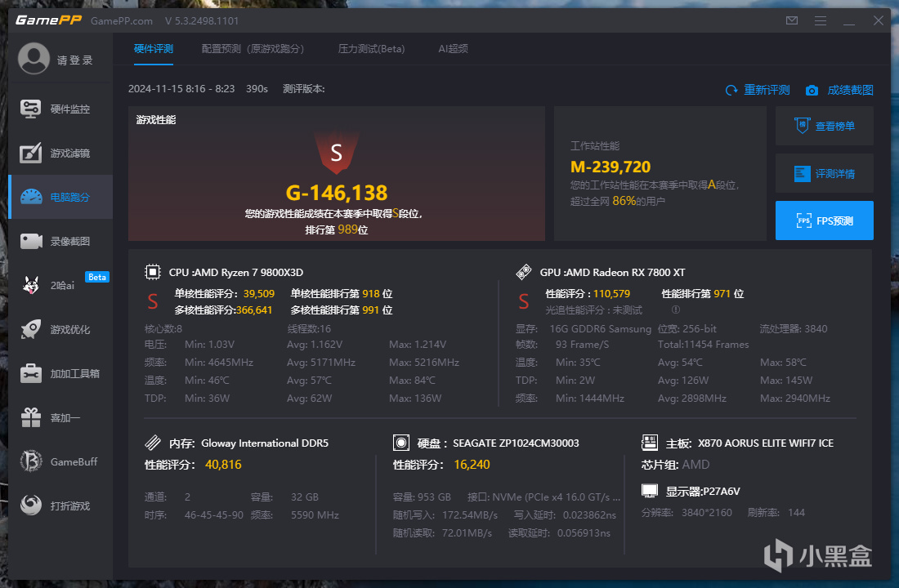The height and width of the screenshot is (588, 899).
Task: Open the hamburger menu in title bar
Action: [821, 20]
